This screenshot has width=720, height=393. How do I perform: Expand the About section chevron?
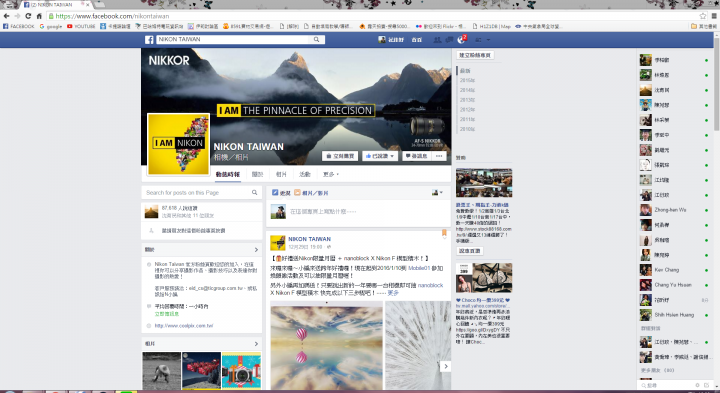(x=256, y=249)
